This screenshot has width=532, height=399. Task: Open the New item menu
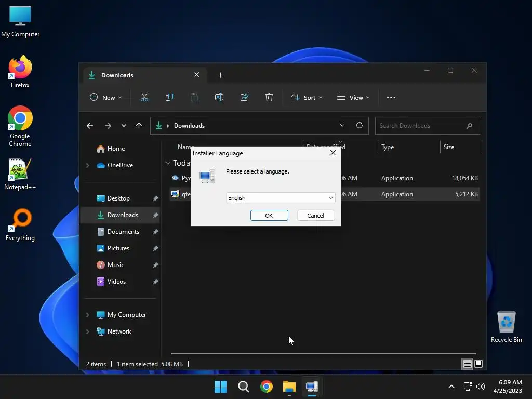(105, 97)
